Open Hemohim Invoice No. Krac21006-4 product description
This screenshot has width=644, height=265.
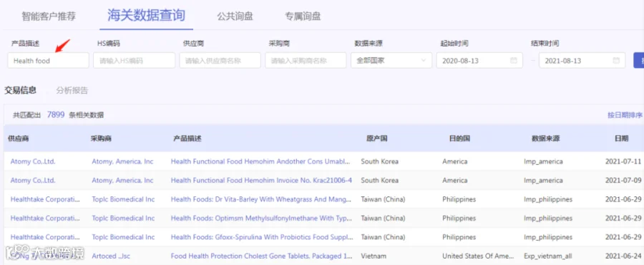pyautogui.click(x=261, y=180)
